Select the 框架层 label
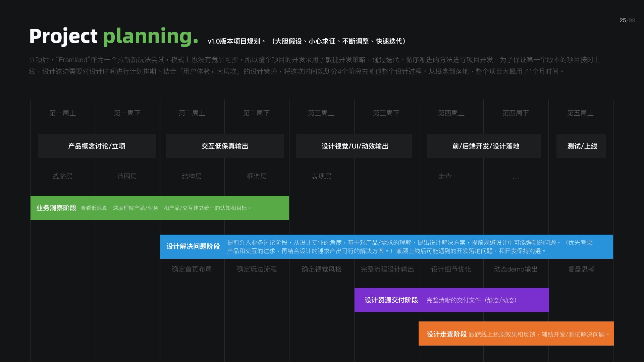This screenshot has width=644, height=362. point(257,176)
